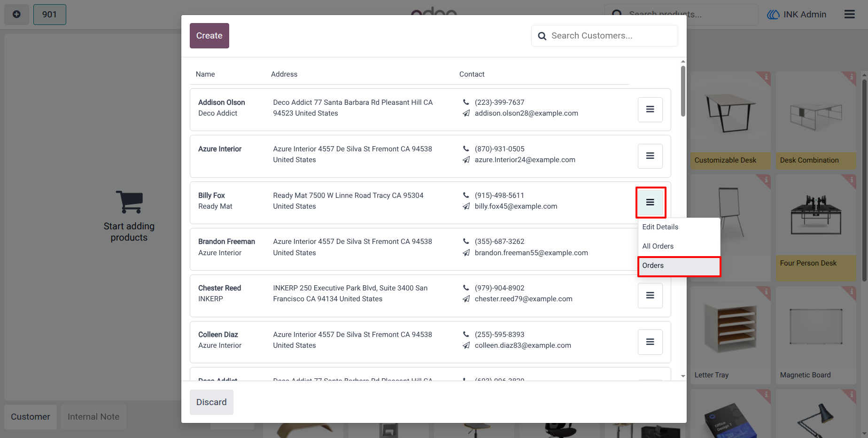868x438 pixels.
Task: Click the plus icon to add new order
Action: pos(16,14)
